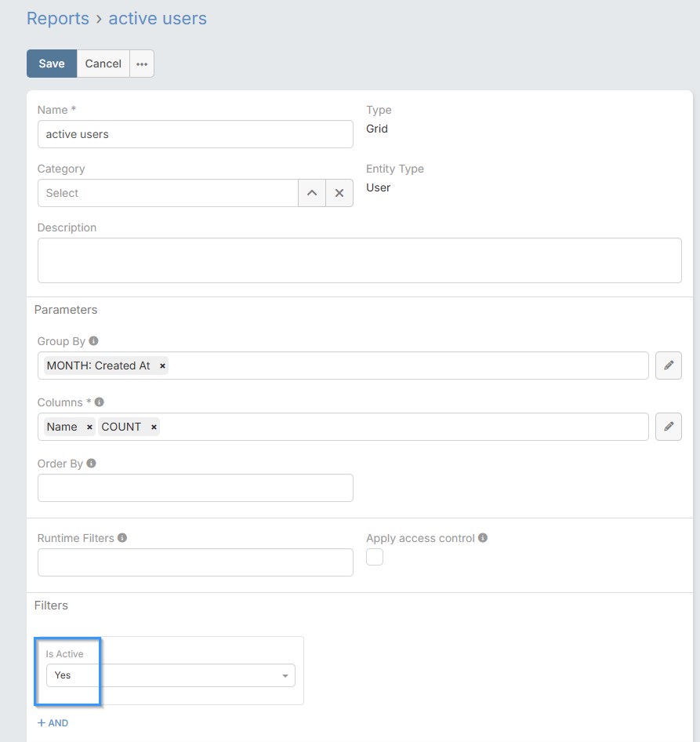Open the three-dots more actions menu
This screenshot has height=742, width=700.
point(142,64)
